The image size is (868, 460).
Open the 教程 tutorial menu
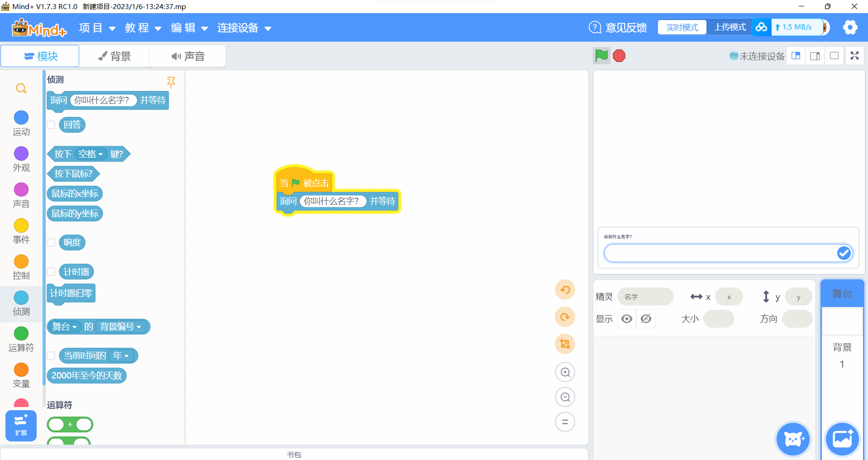(143, 28)
